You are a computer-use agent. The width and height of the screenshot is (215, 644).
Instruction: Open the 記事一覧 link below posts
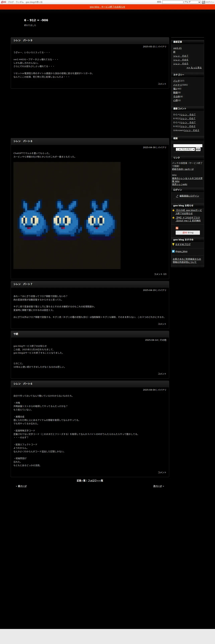point(81,480)
